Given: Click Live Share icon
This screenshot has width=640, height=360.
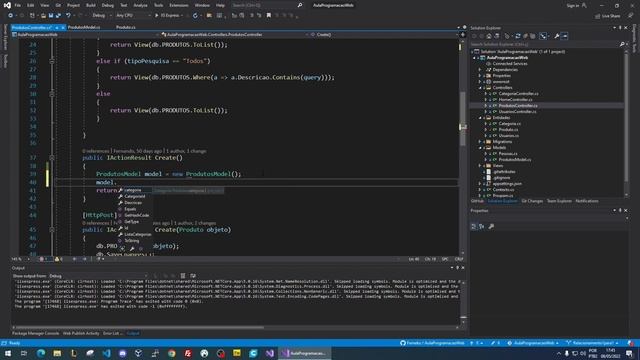Looking at the screenshot, I should pyautogui.click(x=598, y=16).
